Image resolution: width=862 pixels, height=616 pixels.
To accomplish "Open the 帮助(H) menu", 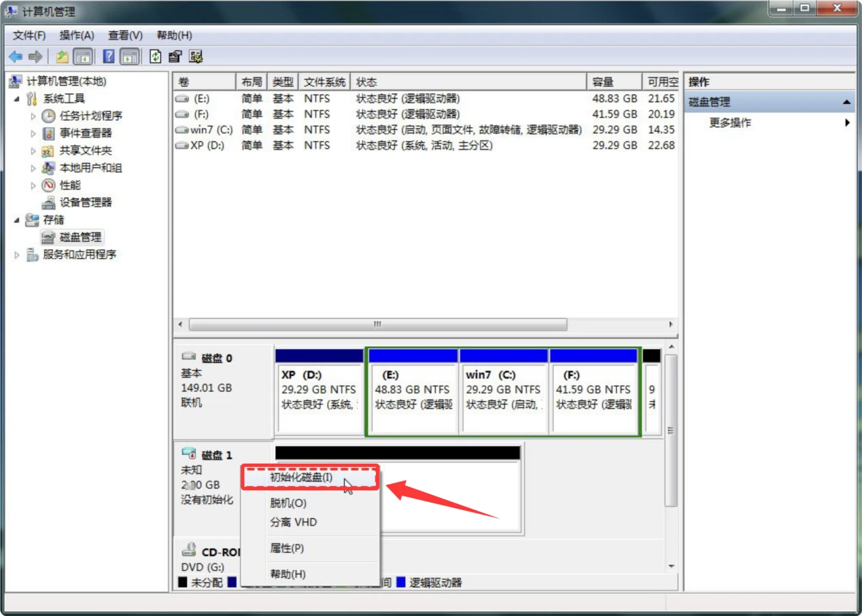I will point(174,35).
